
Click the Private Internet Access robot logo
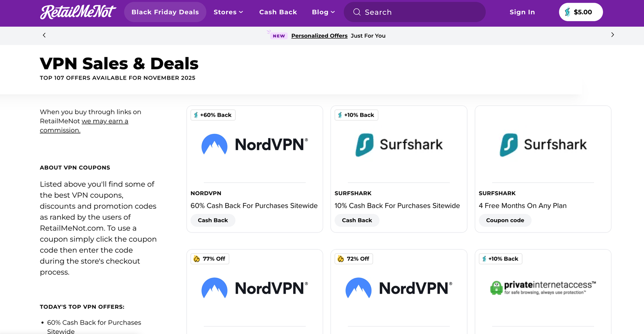point(496,288)
